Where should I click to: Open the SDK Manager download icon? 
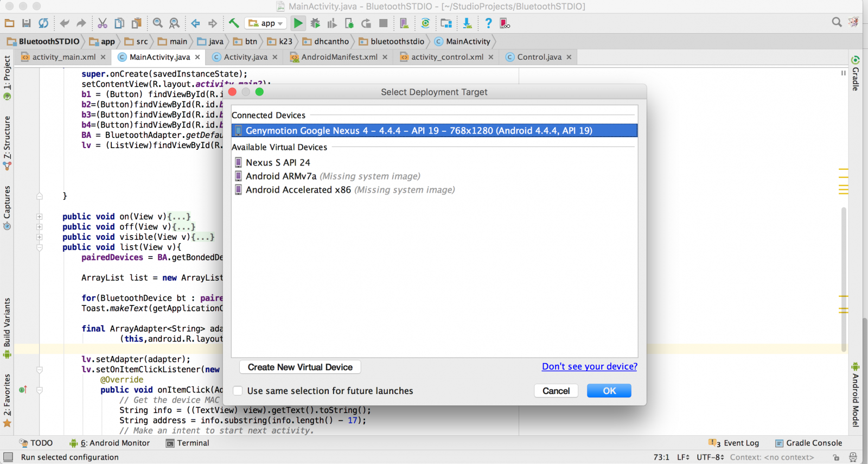(467, 23)
